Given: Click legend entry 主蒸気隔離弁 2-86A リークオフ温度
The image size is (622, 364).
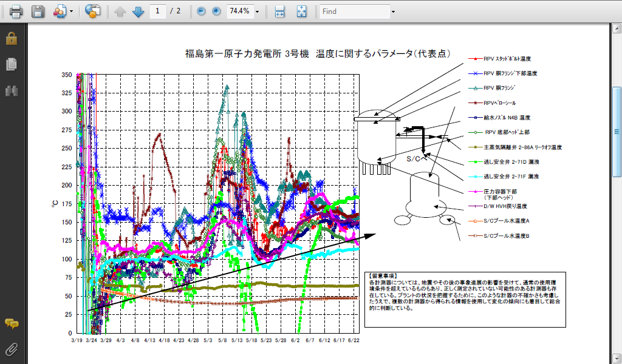Looking at the screenshot, I should (522, 147).
